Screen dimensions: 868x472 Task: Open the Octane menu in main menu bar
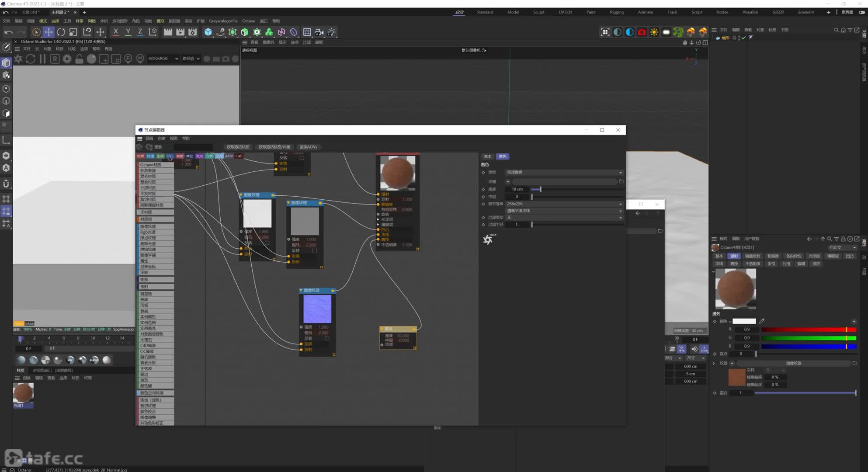point(248,21)
